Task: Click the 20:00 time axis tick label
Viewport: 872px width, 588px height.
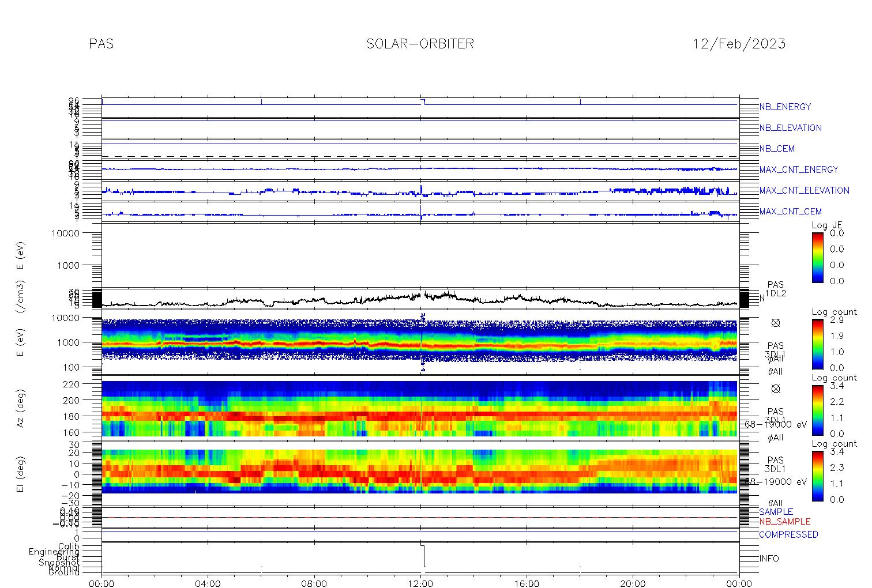Action: [x=633, y=583]
